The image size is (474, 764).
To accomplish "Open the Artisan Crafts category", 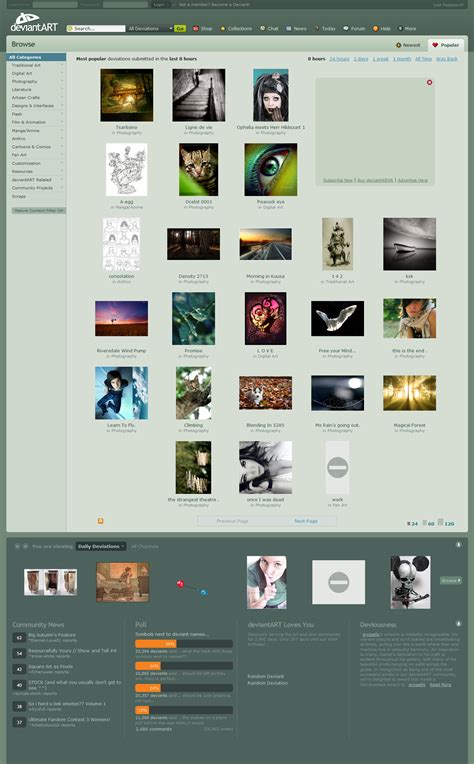I will [26, 97].
